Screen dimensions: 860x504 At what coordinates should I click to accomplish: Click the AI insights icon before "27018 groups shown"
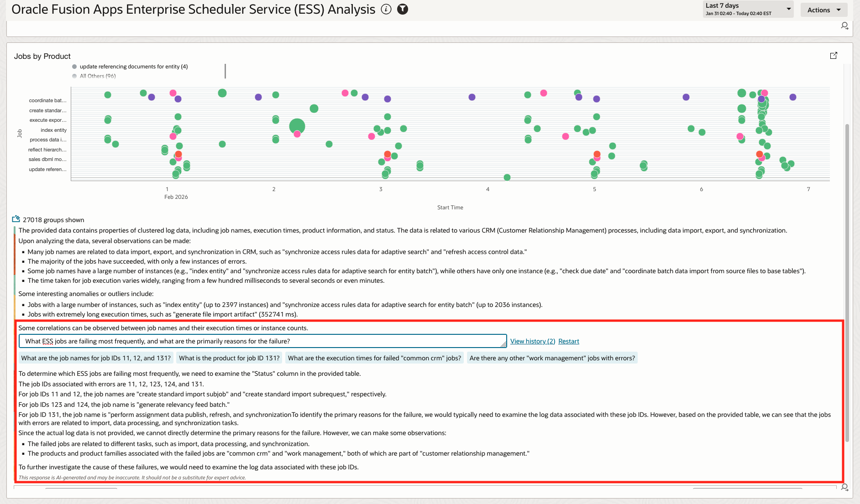(16, 218)
